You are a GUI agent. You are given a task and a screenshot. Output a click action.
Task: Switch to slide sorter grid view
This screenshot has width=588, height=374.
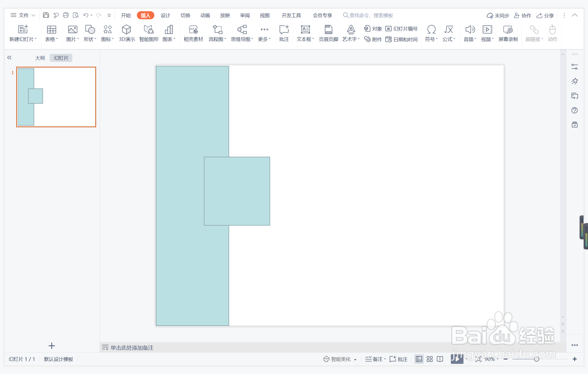[430, 359]
